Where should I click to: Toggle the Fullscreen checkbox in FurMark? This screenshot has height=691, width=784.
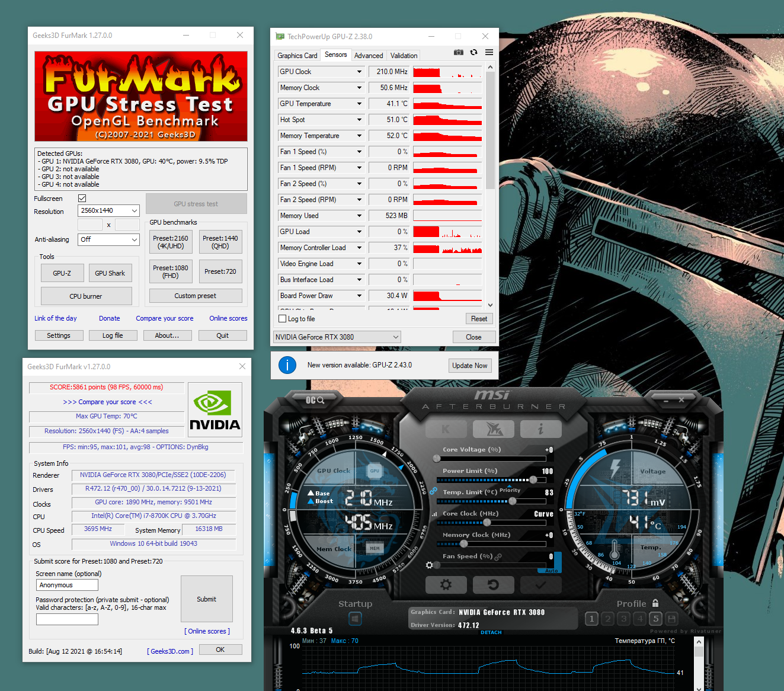point(82,199)
